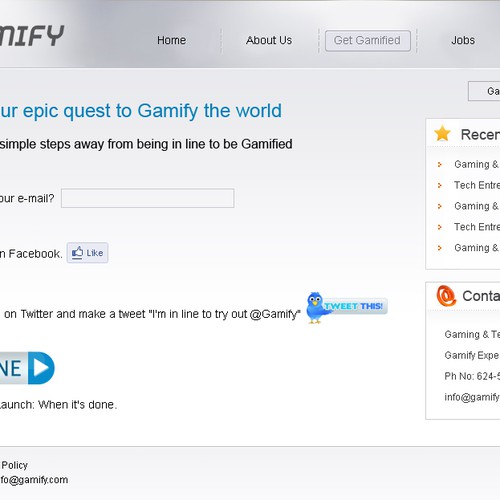Click the 'Recen' panel heading
The width and height of the screenshot is (500, 500).
pyautogui.click(x=480, y=135)
